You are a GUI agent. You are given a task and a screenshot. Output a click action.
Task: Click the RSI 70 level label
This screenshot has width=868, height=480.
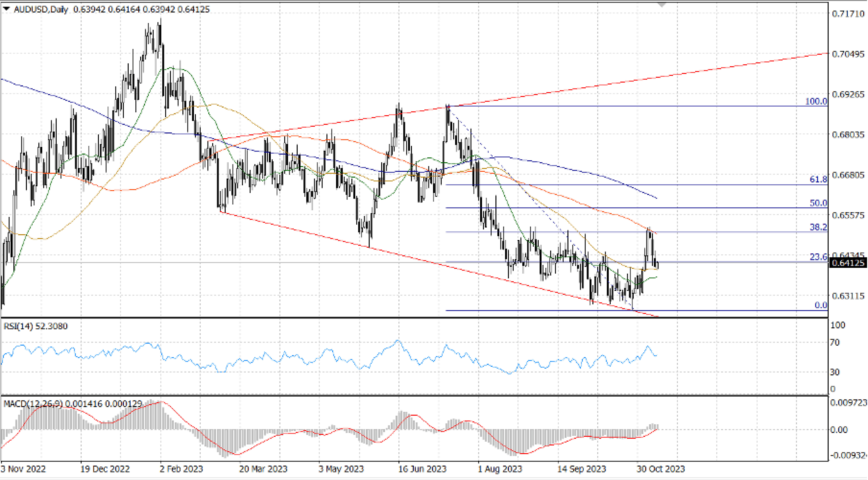[x=835, y=343]
